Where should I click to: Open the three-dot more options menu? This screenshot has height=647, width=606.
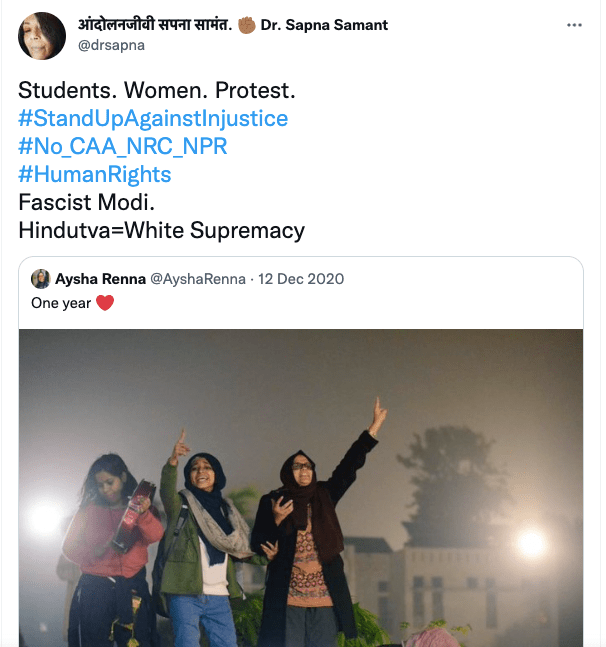574,26
